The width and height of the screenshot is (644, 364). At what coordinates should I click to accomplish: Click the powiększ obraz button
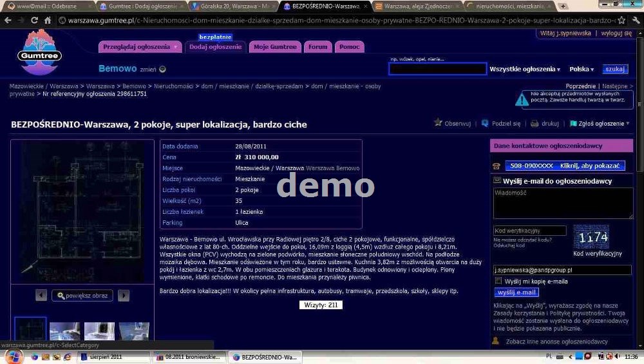pyautogui.click(x=82, y=295)
